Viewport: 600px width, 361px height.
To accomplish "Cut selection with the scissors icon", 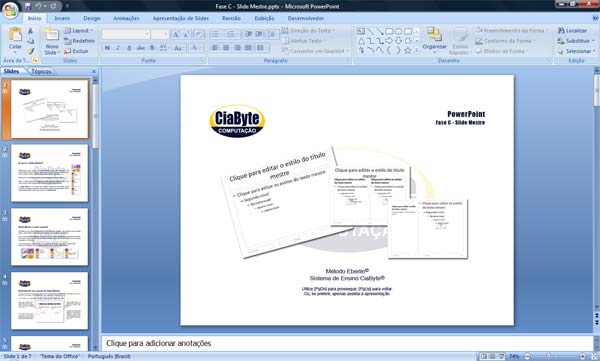I will click(x=31, y=31).
